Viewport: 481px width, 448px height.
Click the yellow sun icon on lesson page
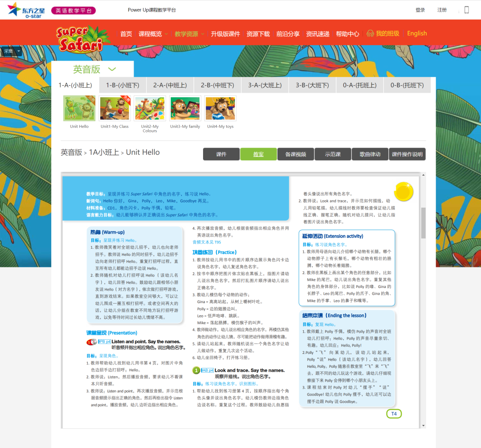point(403,191)
